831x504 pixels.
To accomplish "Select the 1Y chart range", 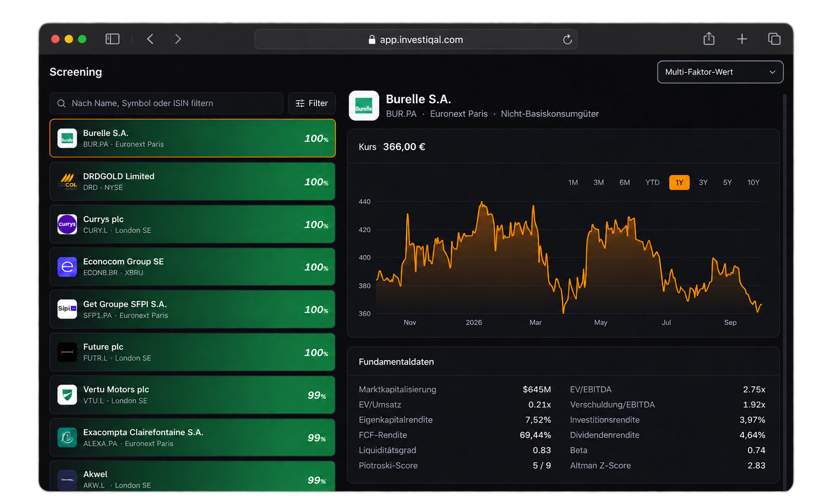I will (x=679, y=183).
